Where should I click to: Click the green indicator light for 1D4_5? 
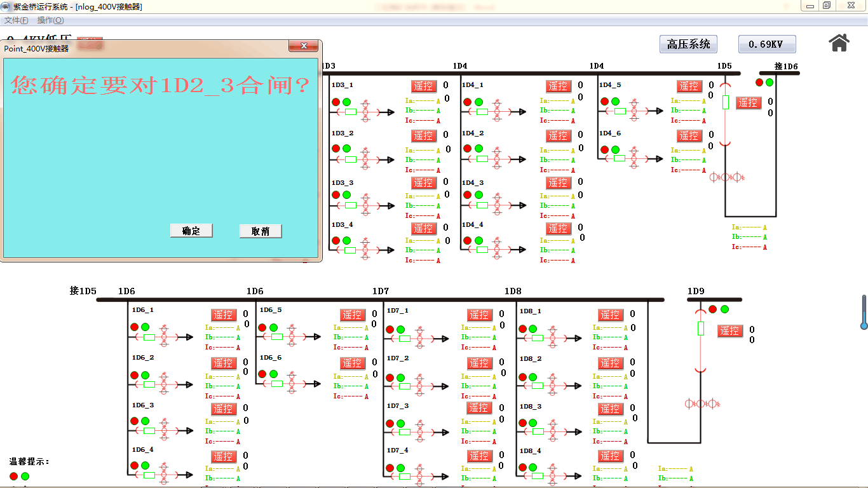tap(615, 102)
